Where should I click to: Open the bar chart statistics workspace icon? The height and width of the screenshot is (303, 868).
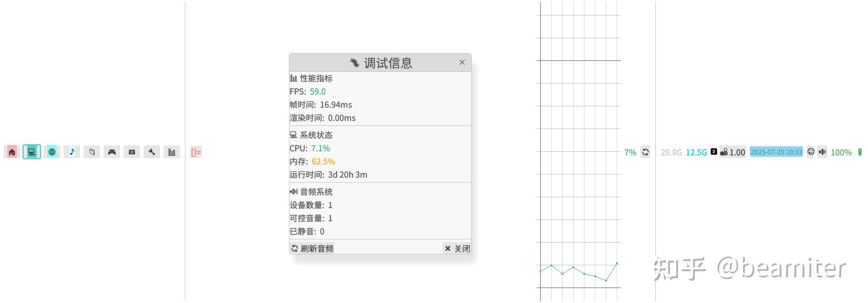(171, 152)
